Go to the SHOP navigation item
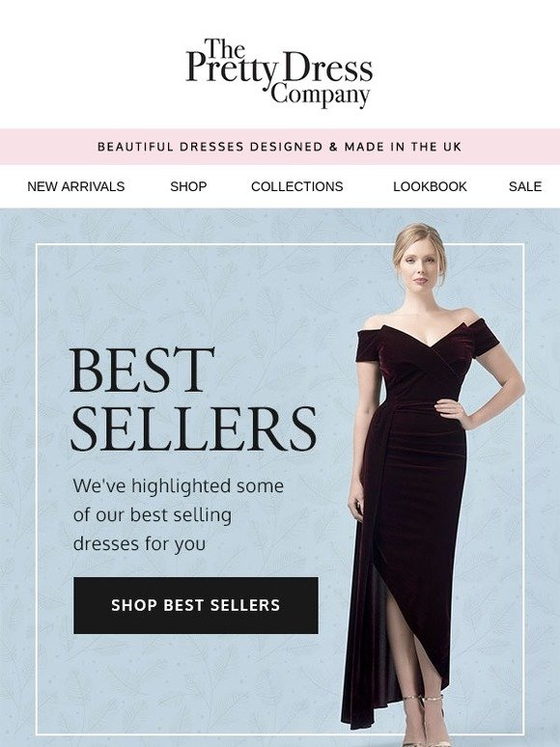 [x=188, y=186]
